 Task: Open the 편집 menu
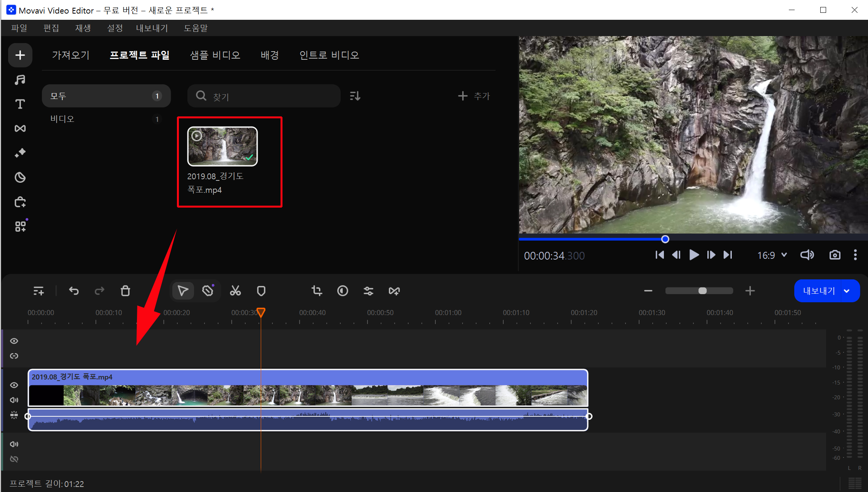[x=51, y=28]
